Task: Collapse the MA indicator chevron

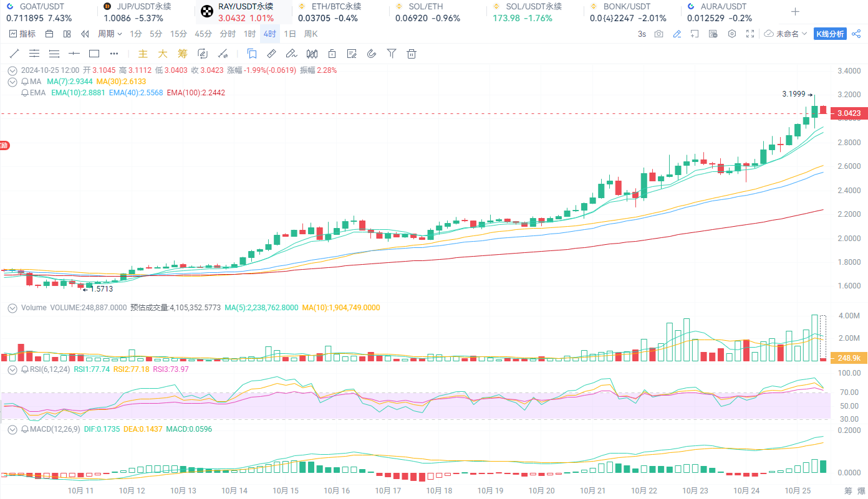Action: [12, 82]
